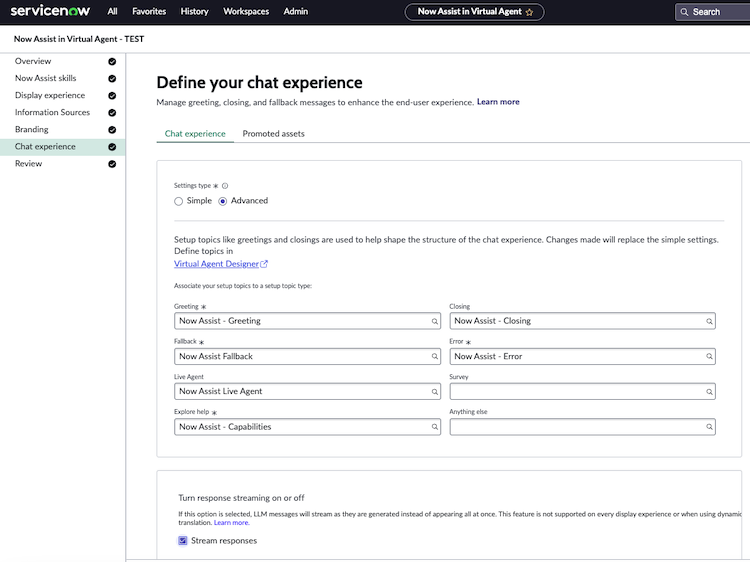
Task: Click the Fallback field lookup magnifier
Action: 434,356
